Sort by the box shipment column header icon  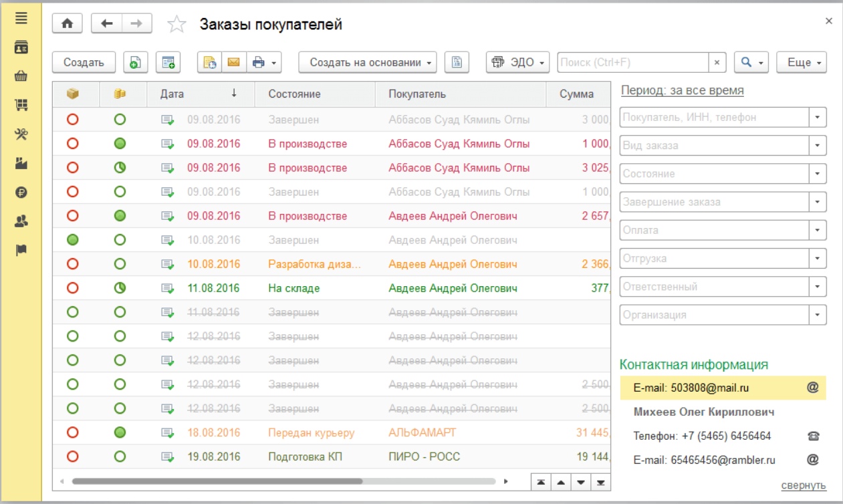tap(73, 94)
